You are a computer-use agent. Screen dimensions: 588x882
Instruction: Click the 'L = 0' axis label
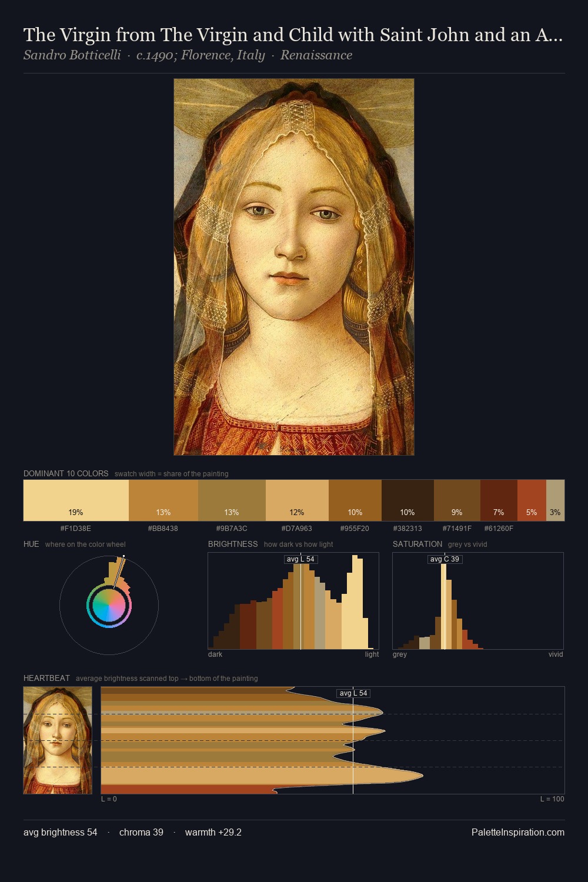109,799
